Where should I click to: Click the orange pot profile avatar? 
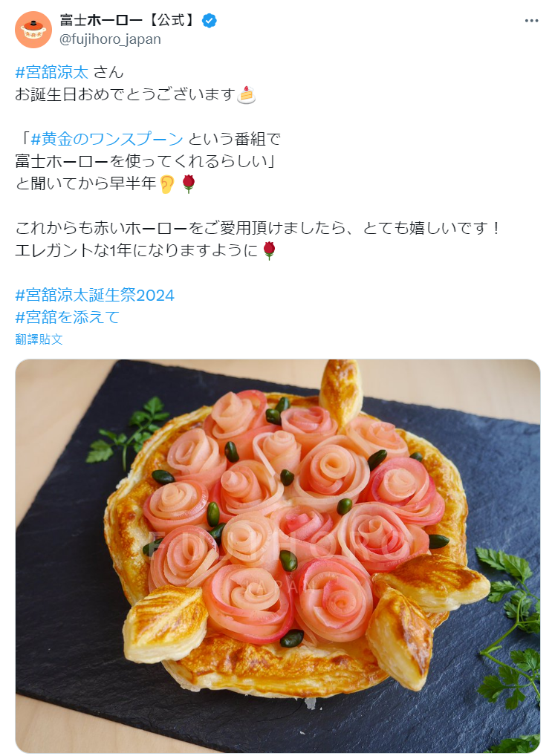click(x=33, y=30)
